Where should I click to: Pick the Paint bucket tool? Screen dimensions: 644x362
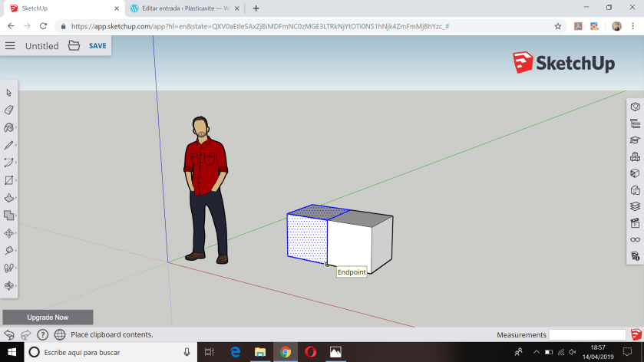click(x=9, y=127)
